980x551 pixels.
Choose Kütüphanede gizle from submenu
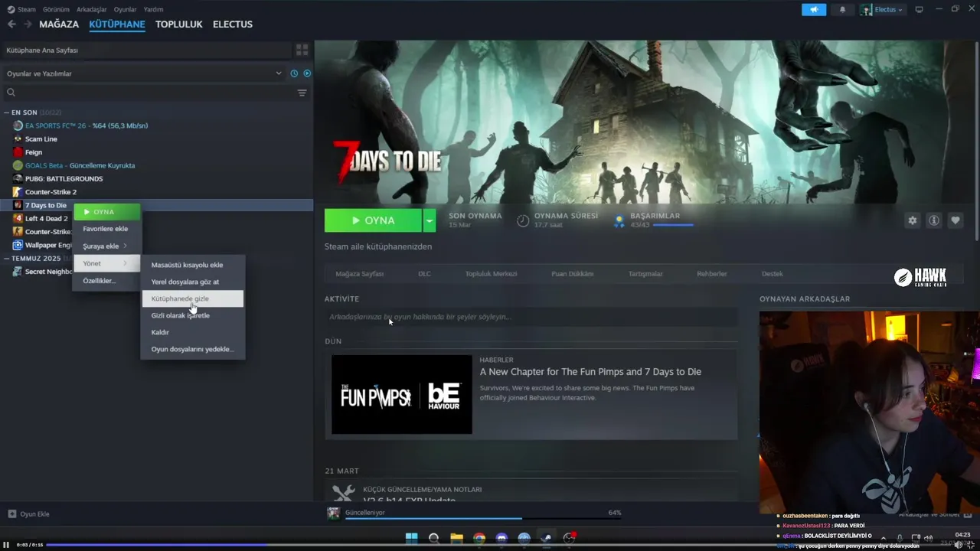193,298
